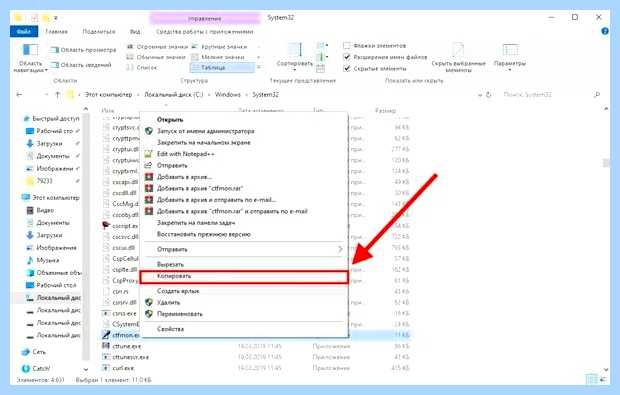Open the Сортировать sort menu

pyautogui.click(x=295, y=57)
